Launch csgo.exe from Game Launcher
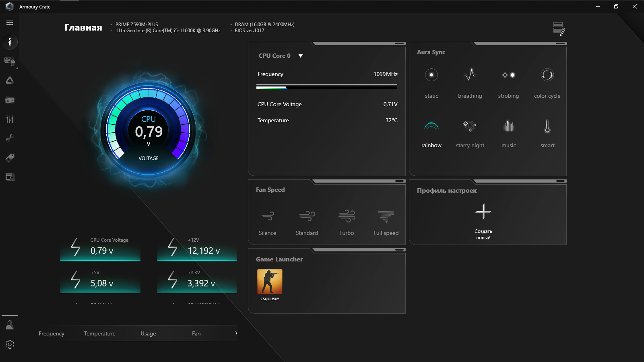This screenshot has height=362, width=644. (270, 285)
